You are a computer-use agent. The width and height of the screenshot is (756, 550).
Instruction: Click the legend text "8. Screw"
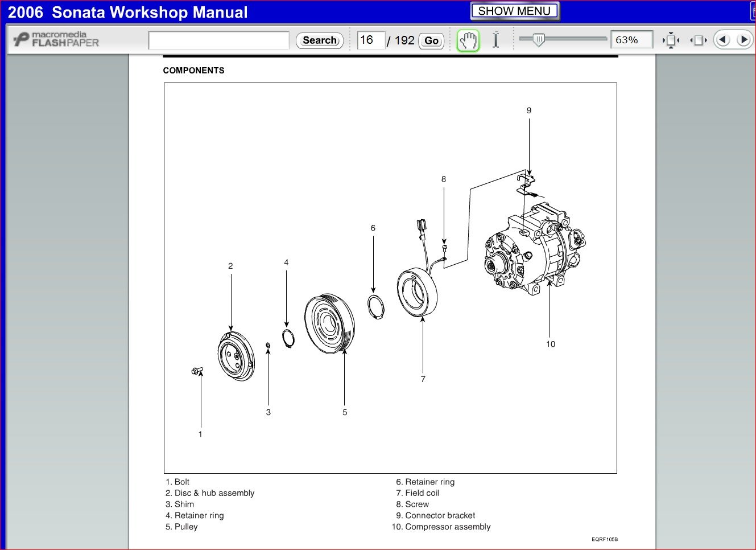click(x=412, y=504)
